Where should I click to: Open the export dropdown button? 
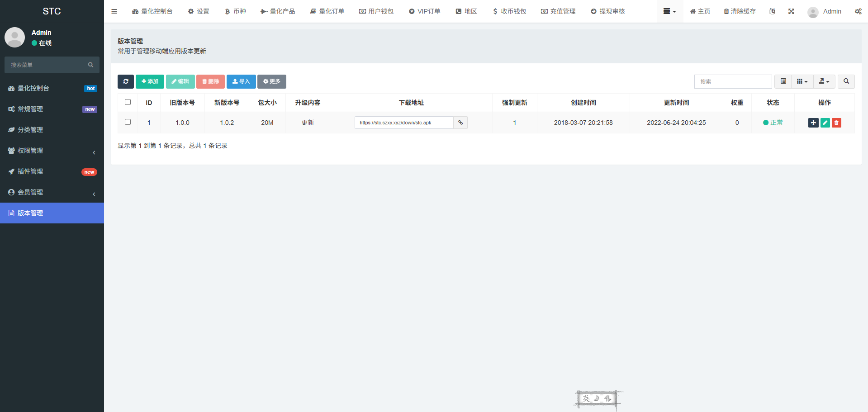[824, 81]
